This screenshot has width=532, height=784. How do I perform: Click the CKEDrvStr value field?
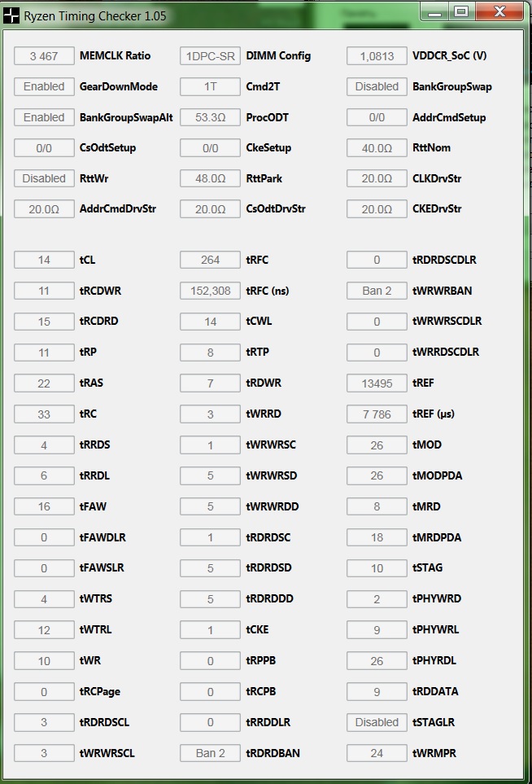tap(377, 209)
